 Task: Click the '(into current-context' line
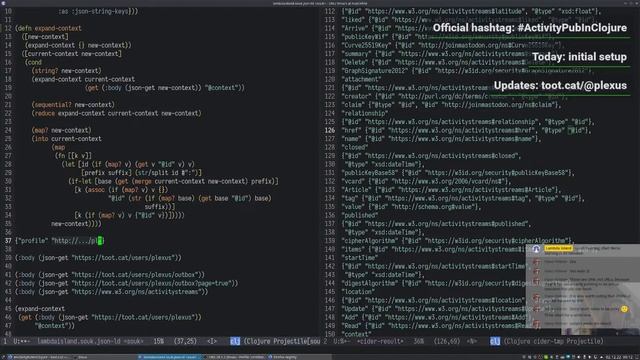click(x=67, y=139)
